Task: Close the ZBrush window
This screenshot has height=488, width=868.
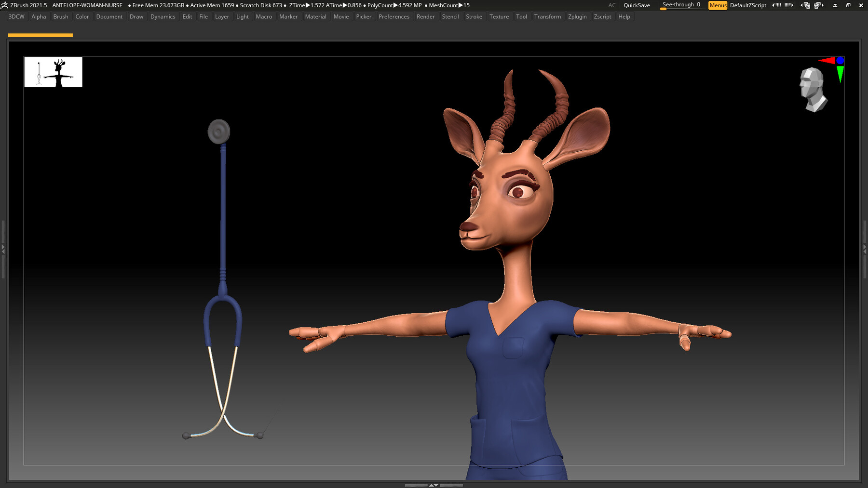Action: click(x=861, y=5)
